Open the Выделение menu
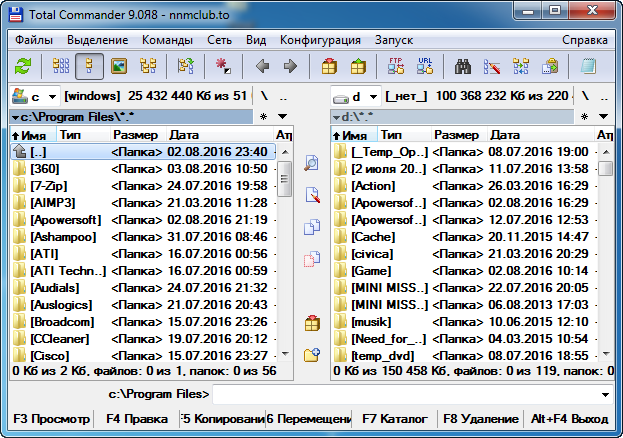 pyautogui.click(x=97, y=40)
